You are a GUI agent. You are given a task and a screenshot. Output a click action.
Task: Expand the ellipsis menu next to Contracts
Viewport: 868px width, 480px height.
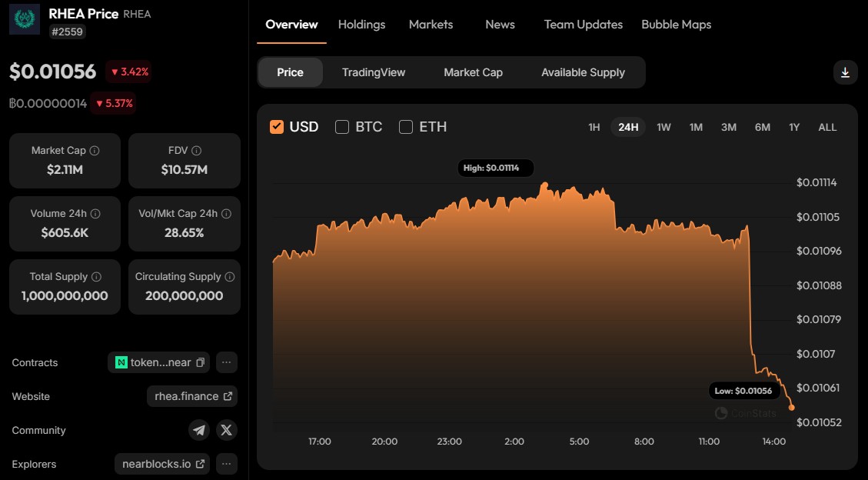click(x=226, y=362)
